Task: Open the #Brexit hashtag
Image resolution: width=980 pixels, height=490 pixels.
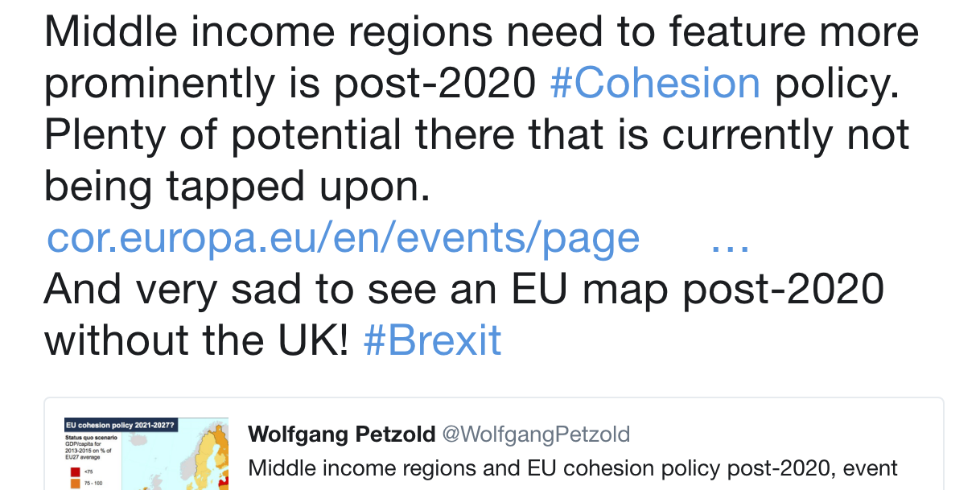Action: pyautogui.click(x=432, y=340)
